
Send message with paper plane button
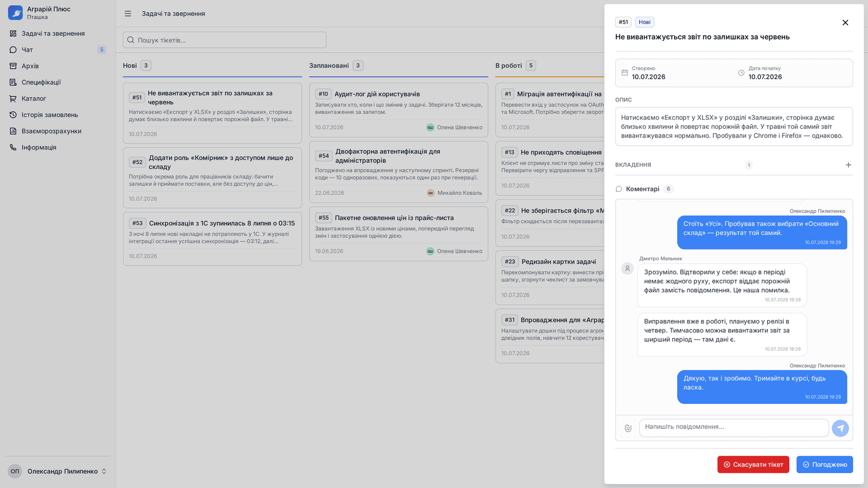pos(840,428)
